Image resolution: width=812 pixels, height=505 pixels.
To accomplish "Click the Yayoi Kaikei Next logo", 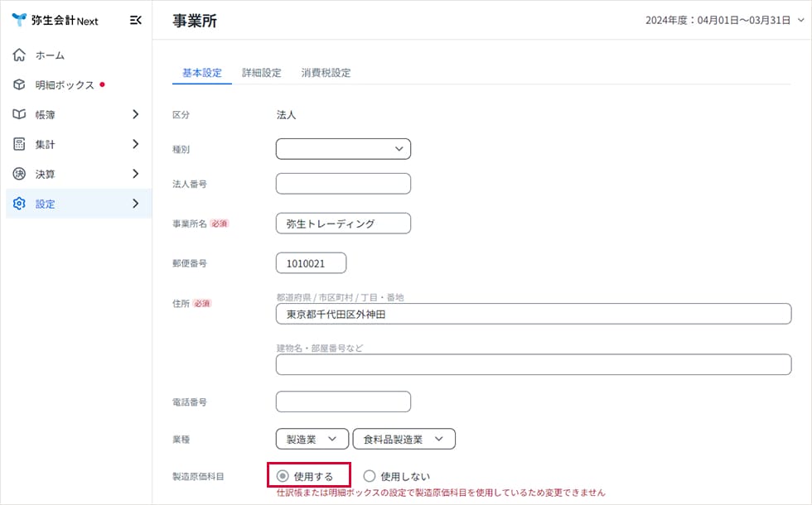I will click(55, 21).
